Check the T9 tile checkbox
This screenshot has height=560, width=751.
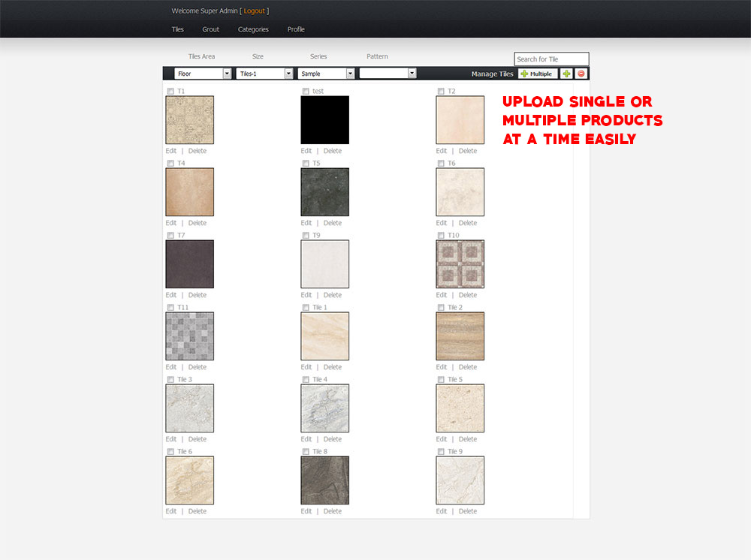click(306, 236)
